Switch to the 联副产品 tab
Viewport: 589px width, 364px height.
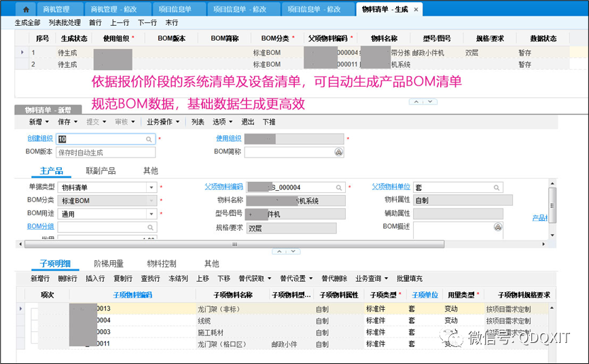pos(101,170)
